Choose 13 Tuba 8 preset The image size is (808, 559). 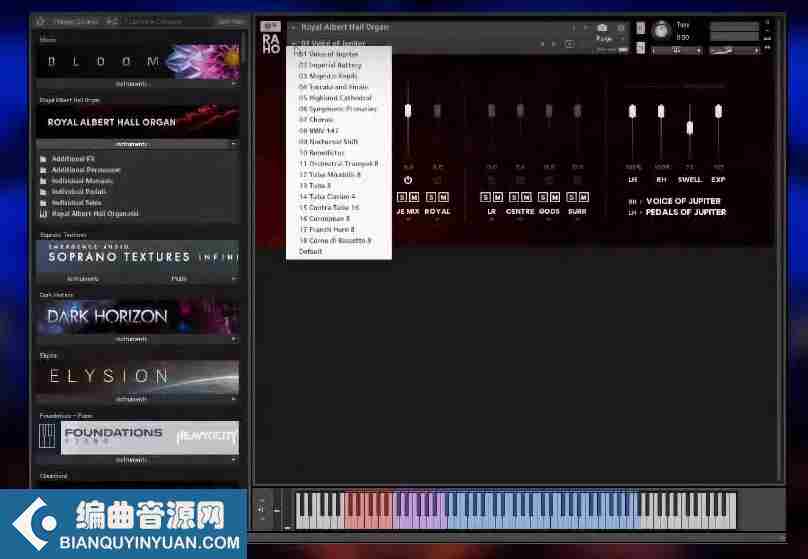339,185
